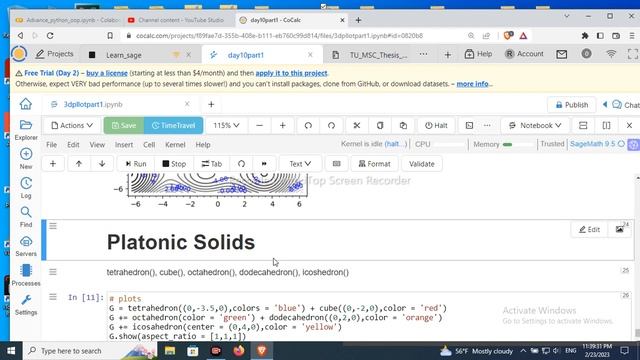Open the Kernel menu
640x360 pixels.
[x=175, y=144]
